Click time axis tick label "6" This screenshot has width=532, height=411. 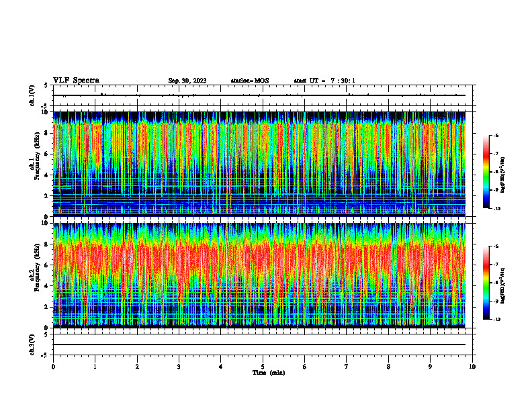click(305, 367)
